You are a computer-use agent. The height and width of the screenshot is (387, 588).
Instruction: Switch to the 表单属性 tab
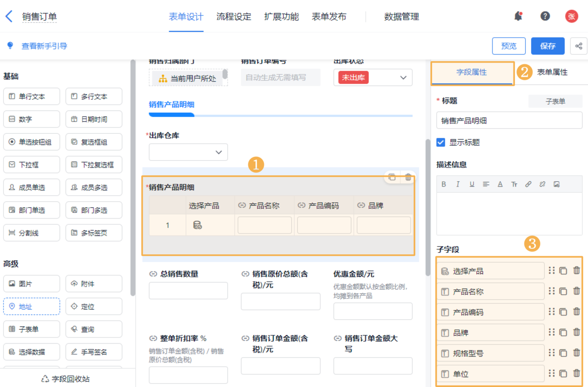pos(552,72)
